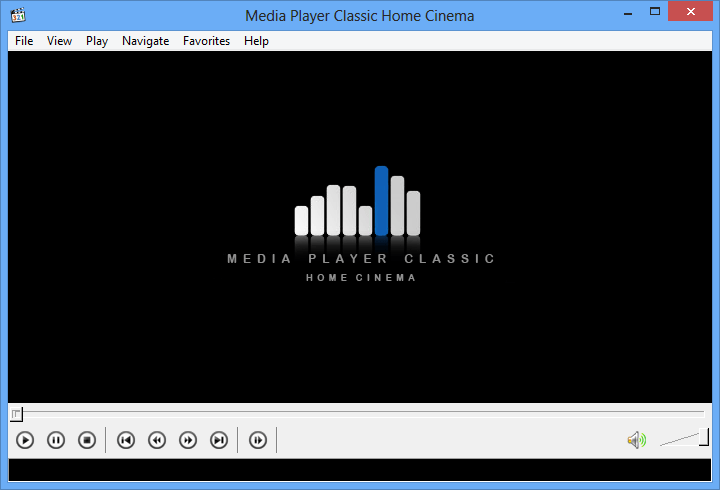Image resolution: width=720 pixels, height=490 pixels.
Task: Skip to the next file or chapter
Action: click(219, 440)
